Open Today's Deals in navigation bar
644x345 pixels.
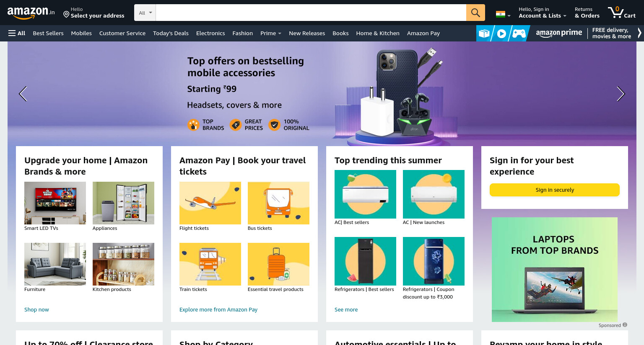[x=171, y=33]
